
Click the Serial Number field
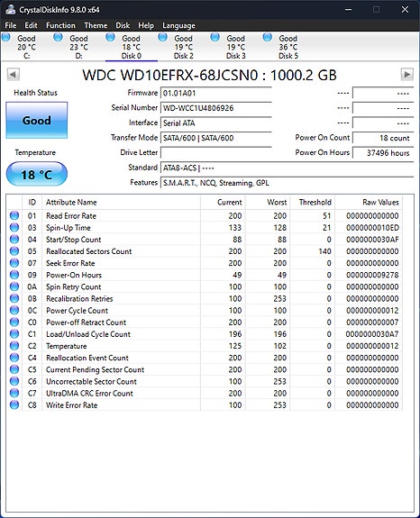pos(215,108)
